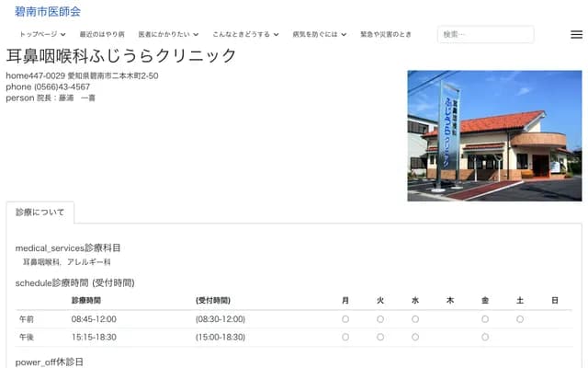
Task: Expand the 病気を防ぐには chevron
Action: point(344,35)
